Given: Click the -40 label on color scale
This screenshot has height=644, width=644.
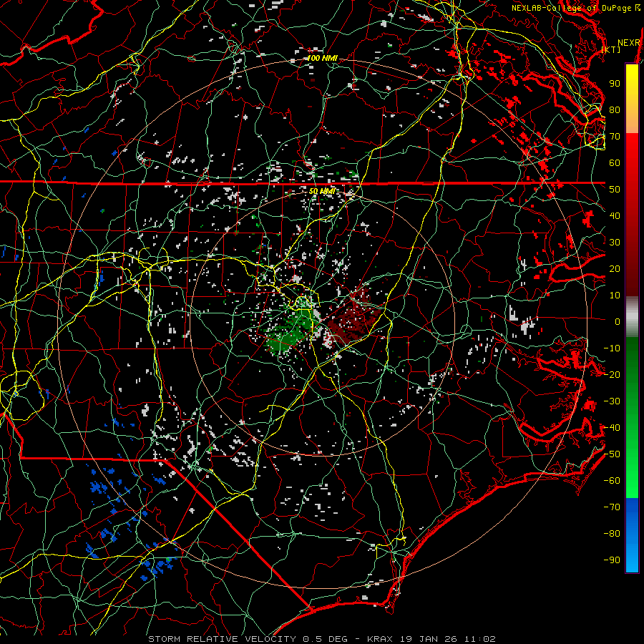Looking at the screenshot, I should pyautogui.click(x=612, y=428).
